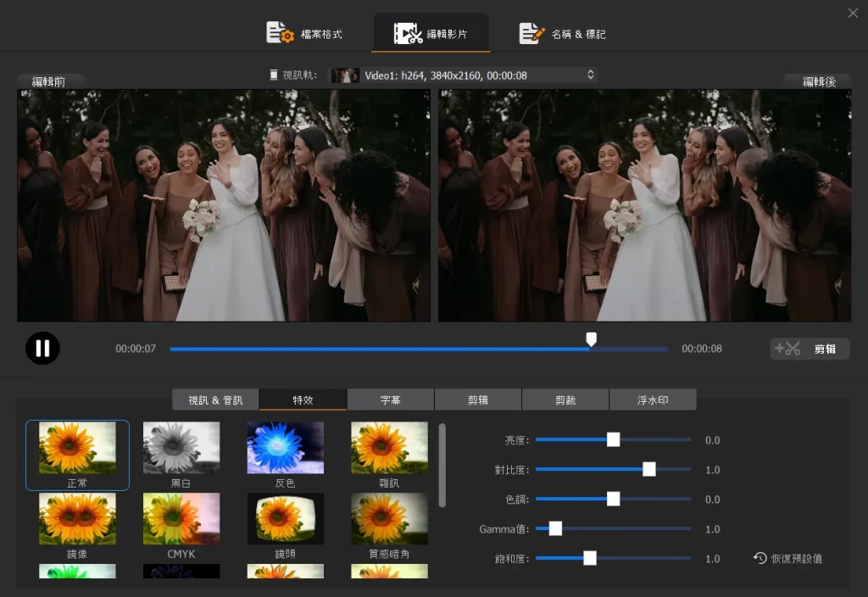Switch to the 編輯影片 edit video tab
The width and height of the screenshot is (868, 597).
pos(431,33)
